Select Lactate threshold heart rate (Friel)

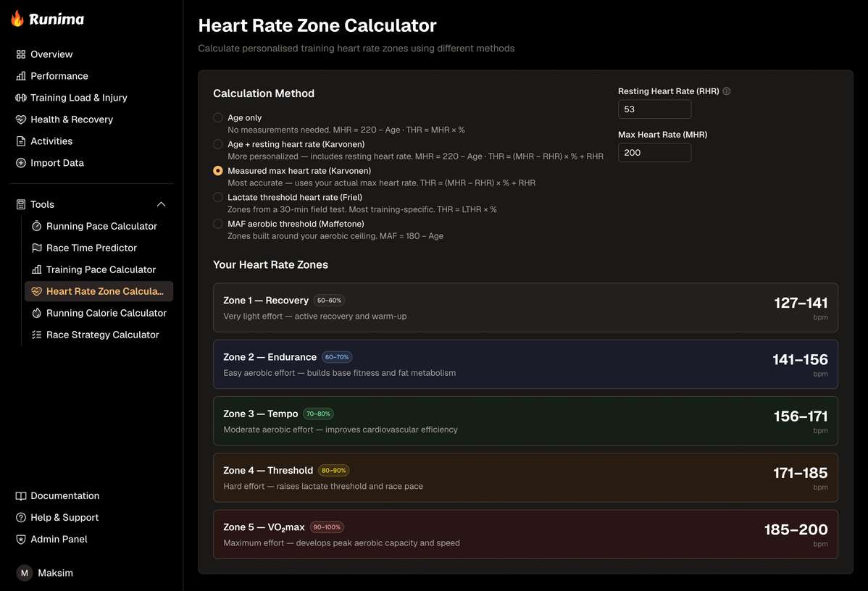pyautogui.click(x=218, y=197)
